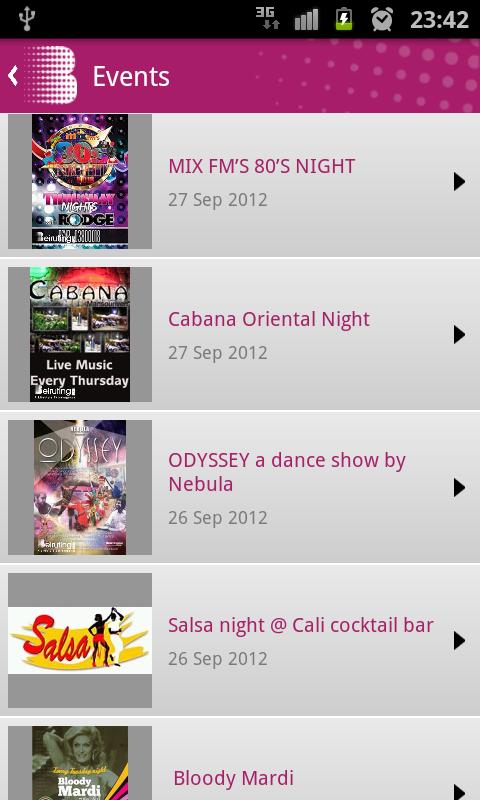Open the Odyssey poster thumbnail
The height and width of the screenshot is (800, 480).
pyautogui.click(x=80, y=487)
